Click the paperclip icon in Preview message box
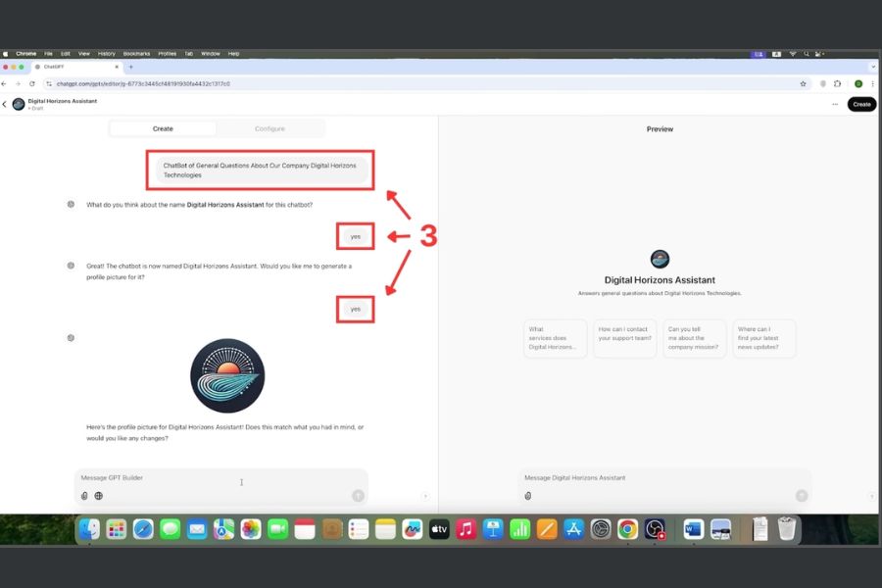The width and height of the screenshot is (882, 588). 528,496
